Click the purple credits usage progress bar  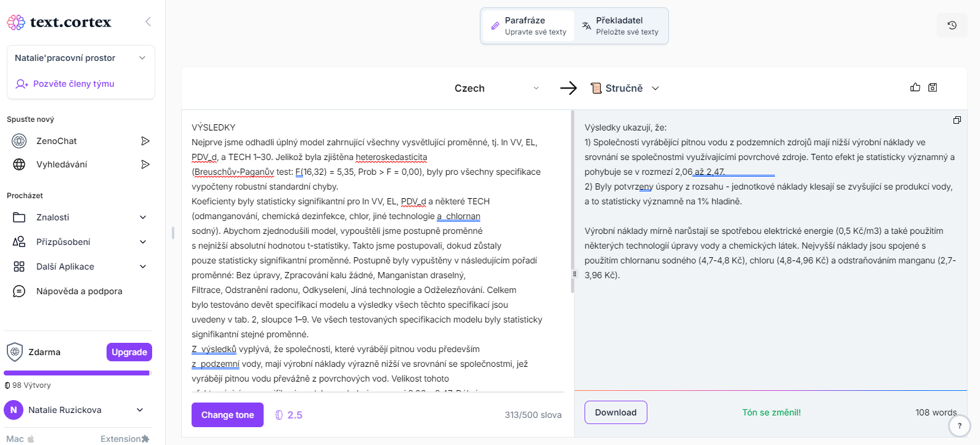[78, 373]
